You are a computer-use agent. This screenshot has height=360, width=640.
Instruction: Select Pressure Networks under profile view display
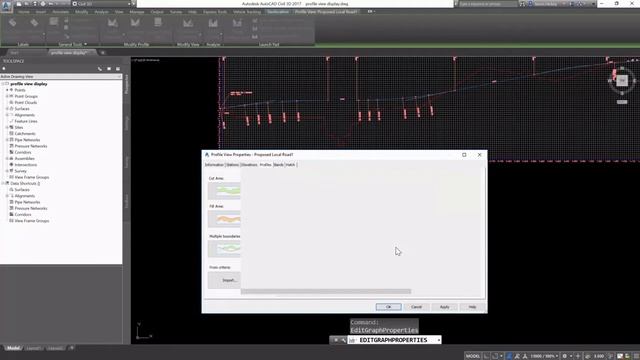pyautogui.click(x=31, y=146)
